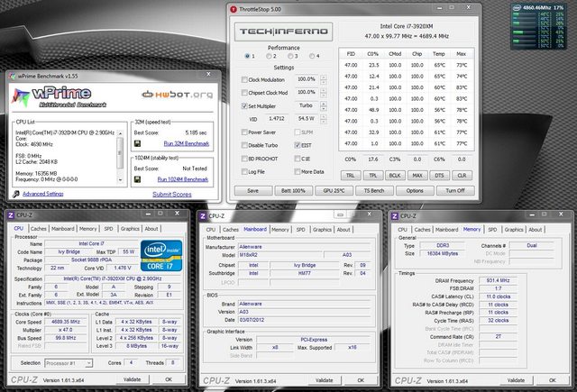This screenshot has width=577, height=392.
Task: Click the CLR button in ThrottleStop
Action: (462, 176)
